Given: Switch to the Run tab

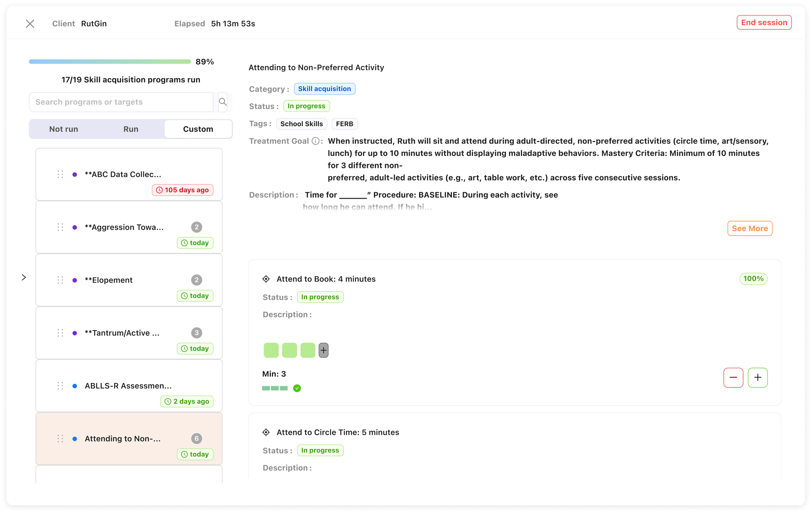Looking at the screenshot, I should coord(131,129).
